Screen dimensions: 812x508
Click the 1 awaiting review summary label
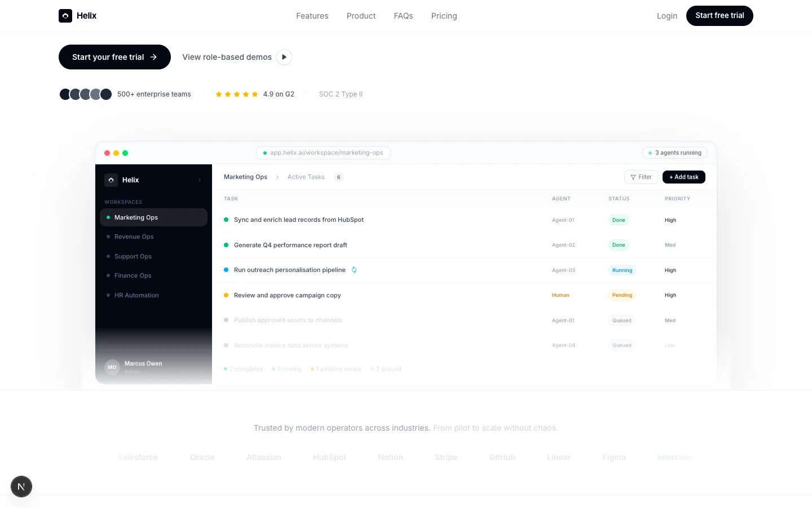(x=336, y=369)
